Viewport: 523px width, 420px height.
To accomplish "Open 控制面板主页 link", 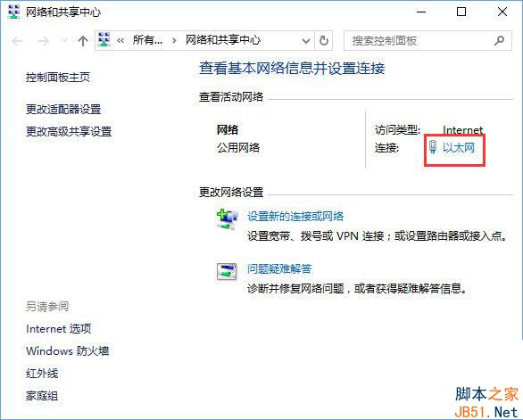I will click(x=58, y=78).
